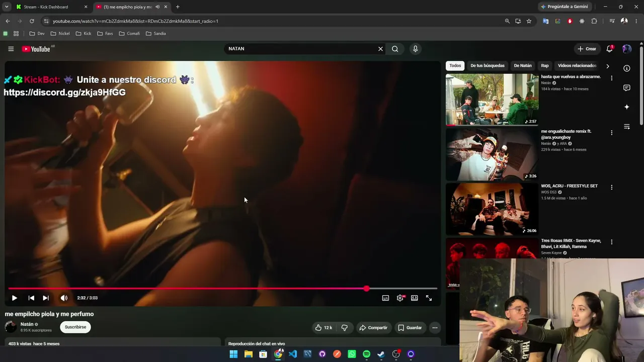This screenshot has width=644, height=362.
Task: Open the YouTube account avatar menu
Action: click(x=626, y=49)
